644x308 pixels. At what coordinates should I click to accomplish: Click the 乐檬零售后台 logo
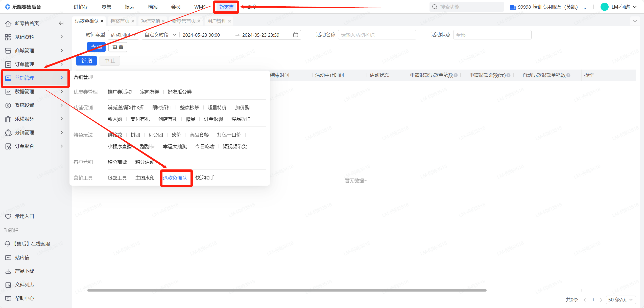click(x=23, y=7)
